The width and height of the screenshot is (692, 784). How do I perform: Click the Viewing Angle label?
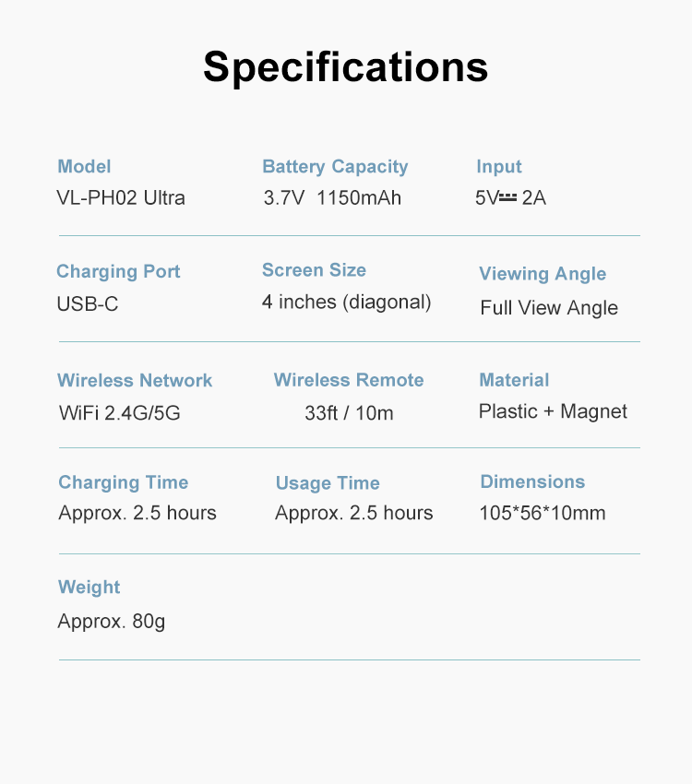coord(543,274)
